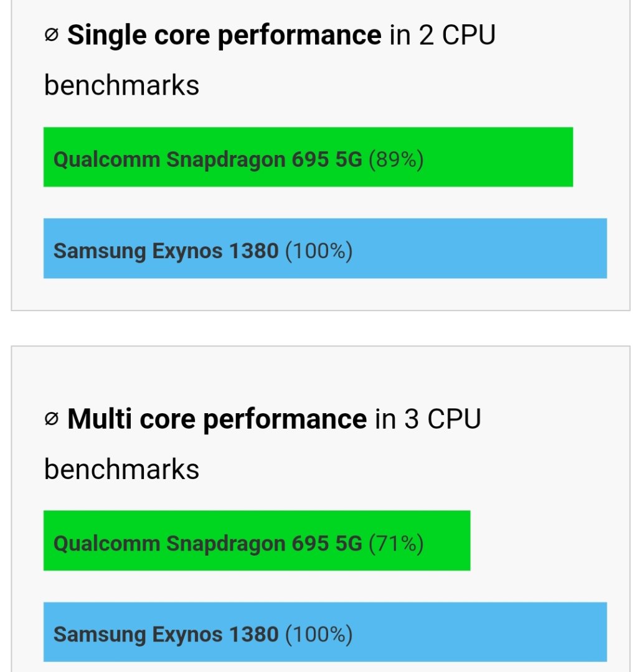642x672 pixels.
Task: Click "benchmarks" under Multi core performance
Action: 122,469
